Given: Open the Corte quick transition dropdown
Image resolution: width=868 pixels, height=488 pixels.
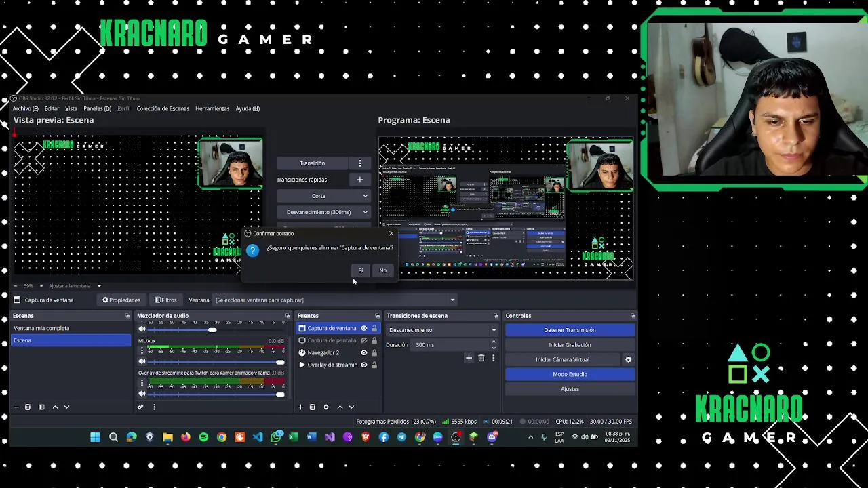Looking at the screenshot, I should pos(323,196).
